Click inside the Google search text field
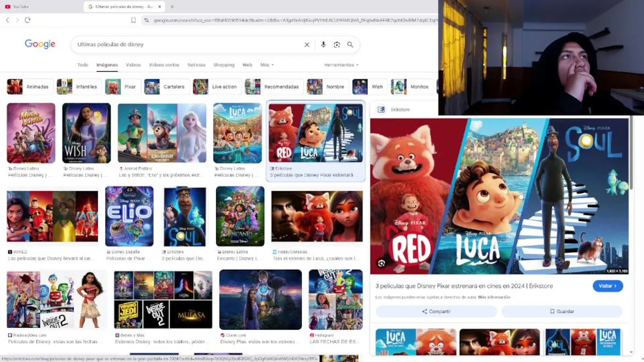This screenshot has width=644, height=362. coord(189,45)
